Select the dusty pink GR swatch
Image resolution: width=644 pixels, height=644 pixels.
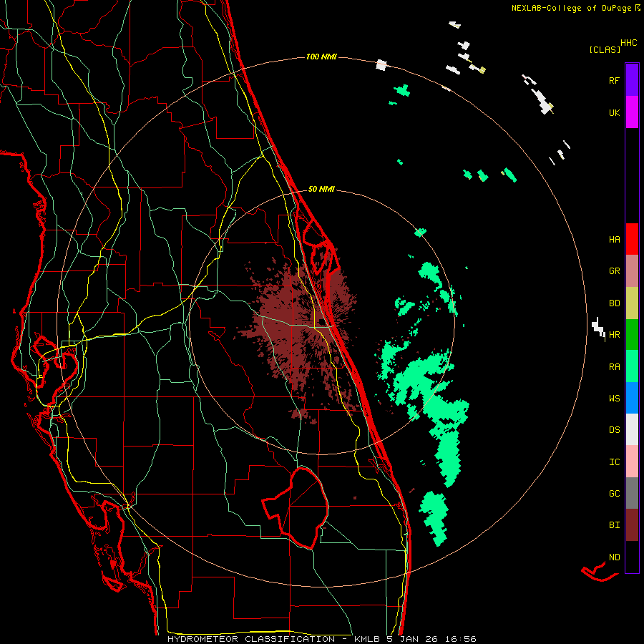coord(632,271)
